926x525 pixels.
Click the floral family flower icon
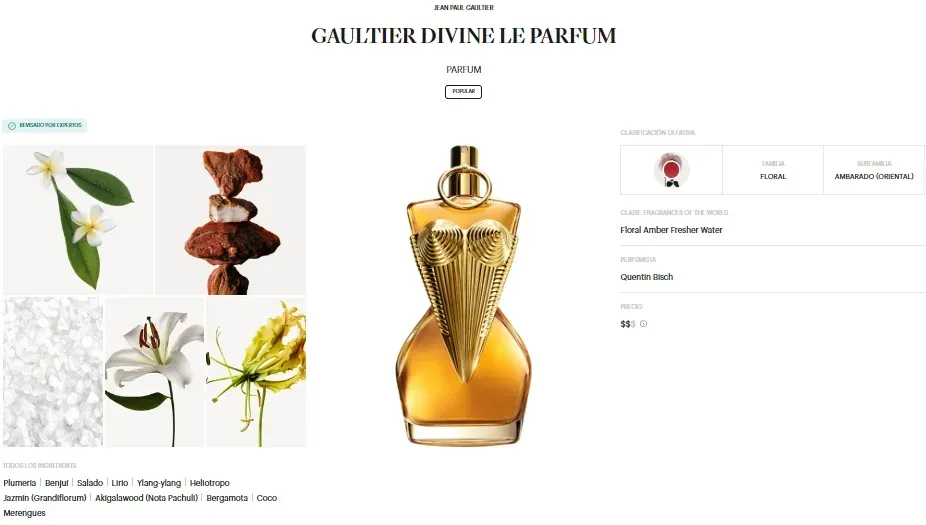(671, 170)
